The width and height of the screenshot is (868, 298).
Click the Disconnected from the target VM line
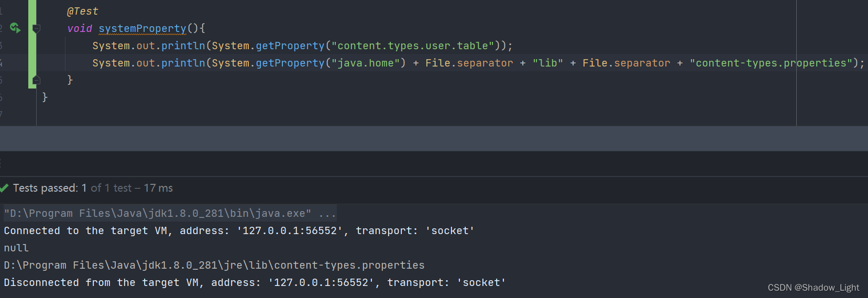click(x=255, y=282)
